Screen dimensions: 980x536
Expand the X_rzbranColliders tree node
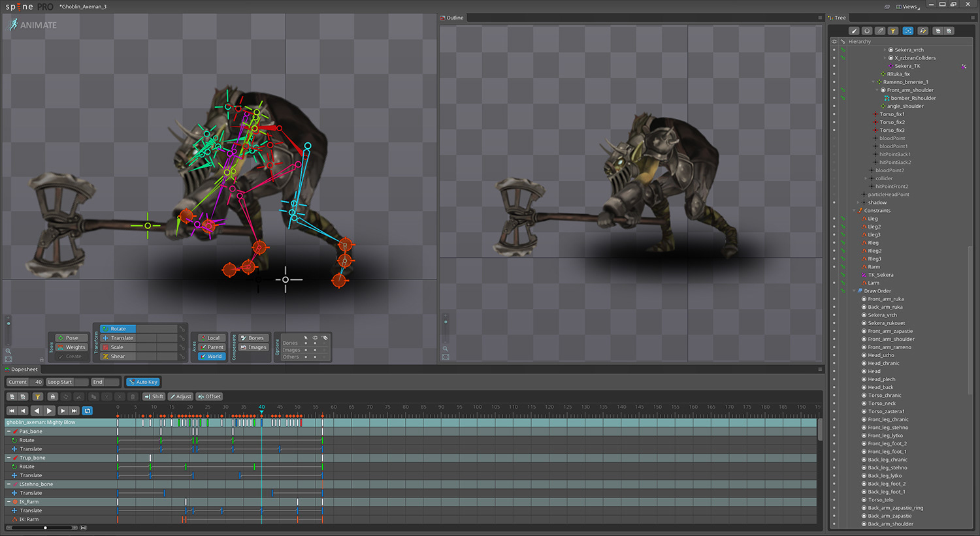pyautogui.click(x=885, y=58)
